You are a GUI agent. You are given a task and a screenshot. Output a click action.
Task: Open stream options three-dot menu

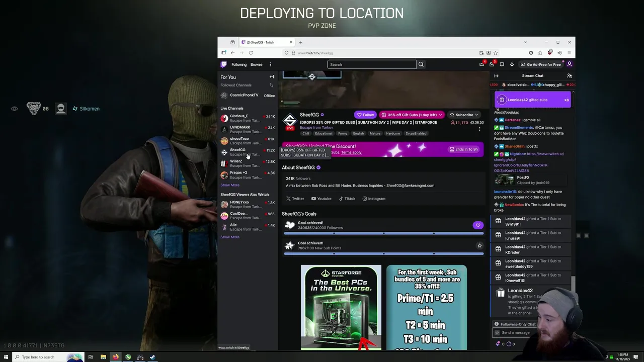479,129
